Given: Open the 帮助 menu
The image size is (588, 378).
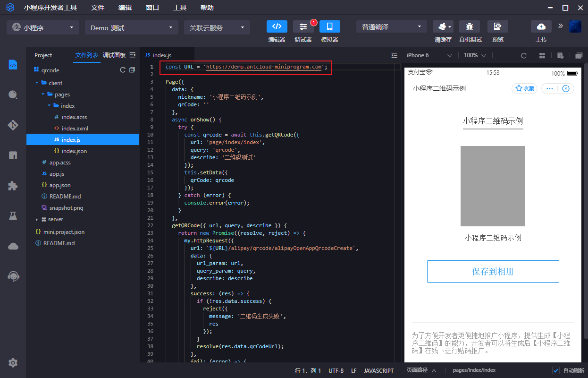Looking at the screenshot, I should click(207, 8).
